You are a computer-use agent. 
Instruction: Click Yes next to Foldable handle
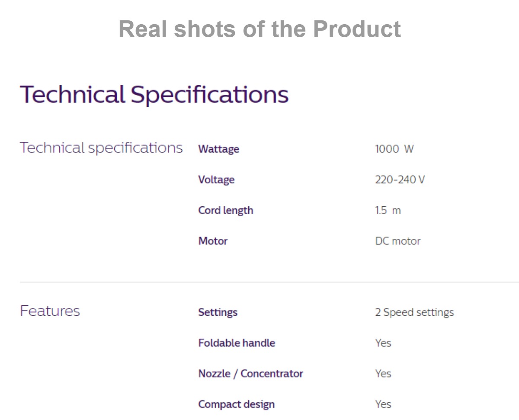pyautogui.click(x=383, y=343)
